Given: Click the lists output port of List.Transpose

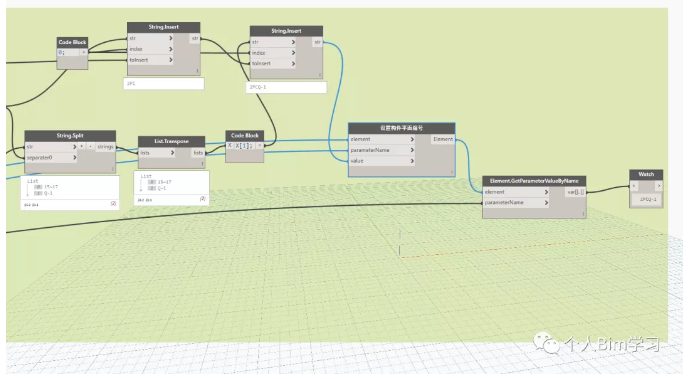Looking at the screenshot, I should pos(198,153).
